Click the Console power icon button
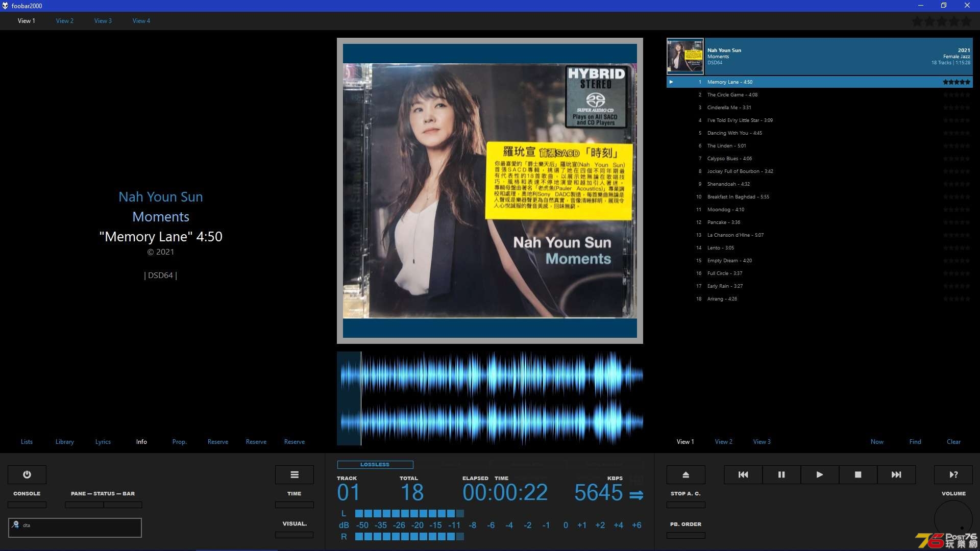 [27, 474]
